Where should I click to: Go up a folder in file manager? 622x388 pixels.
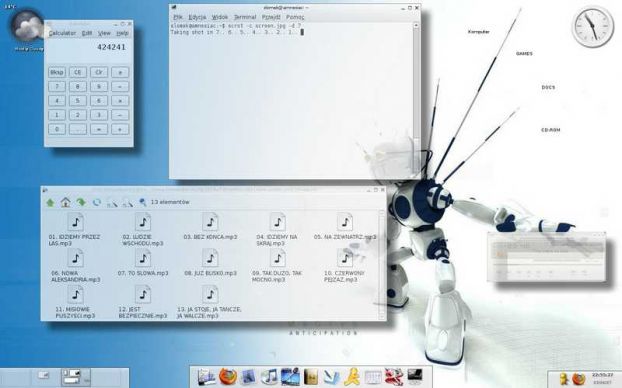click(50, 202)
